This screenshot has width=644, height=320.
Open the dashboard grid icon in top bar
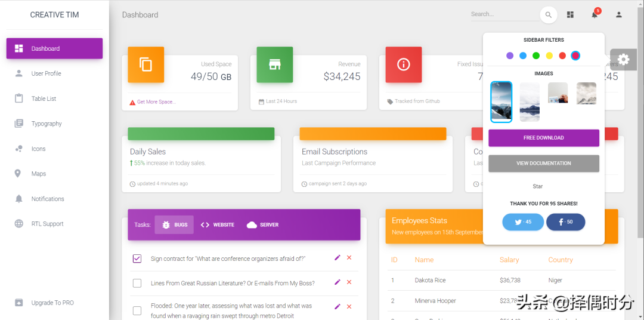pyautogui.click(x=570, y=15)
